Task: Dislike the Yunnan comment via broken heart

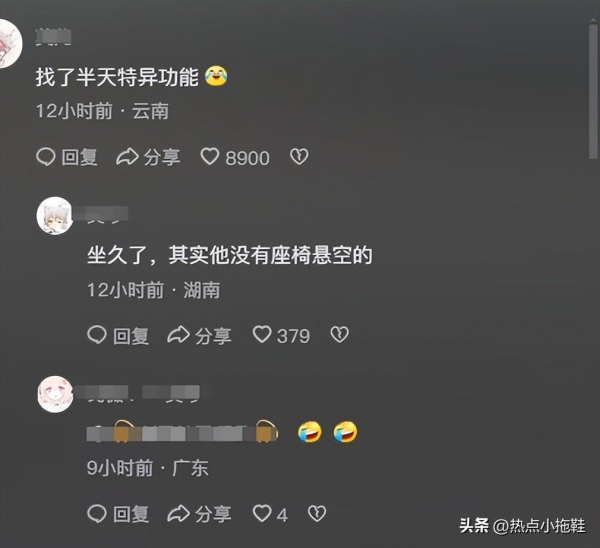Action: [299, 157]
